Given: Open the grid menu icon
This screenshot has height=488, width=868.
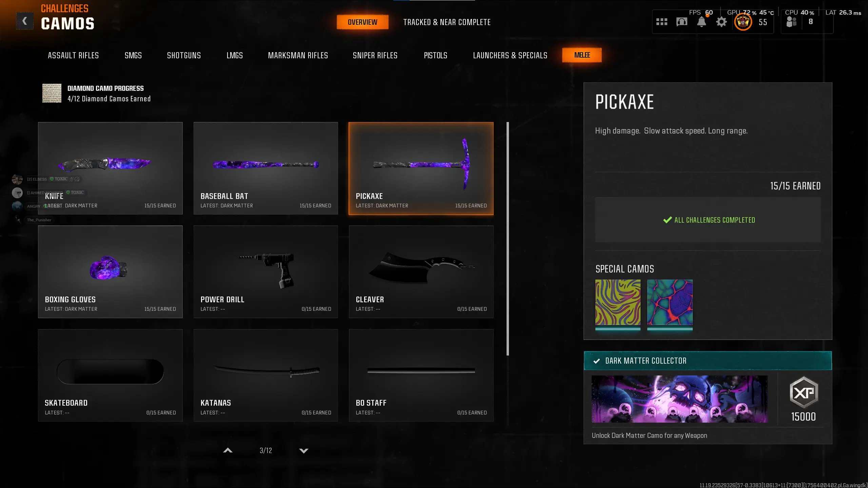Looking at the screenshot, I should (x=662, y=22).
